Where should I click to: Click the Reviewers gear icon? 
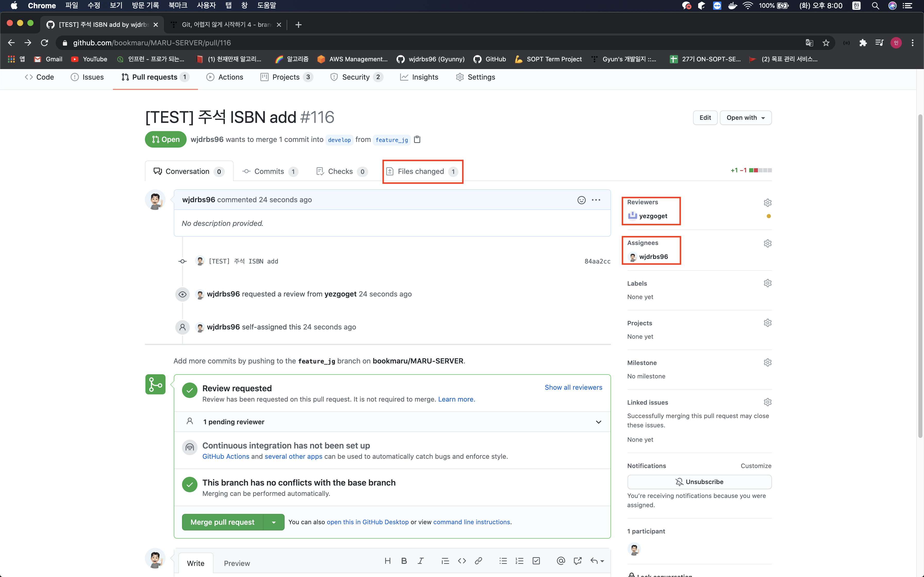[768, 203]
